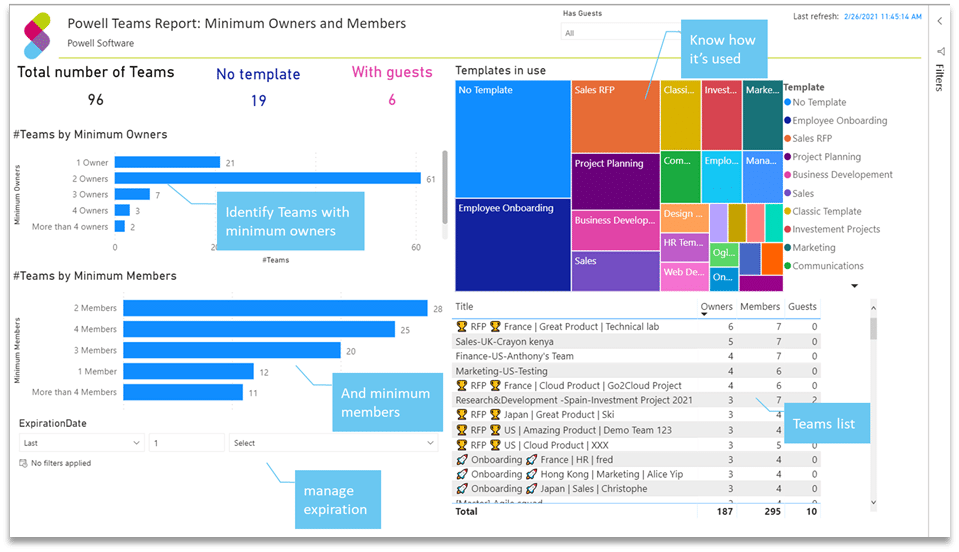This screenshot has width=959, height=552.
Task: Select the Employee Onboarding treemap tile
Action: 513,245
